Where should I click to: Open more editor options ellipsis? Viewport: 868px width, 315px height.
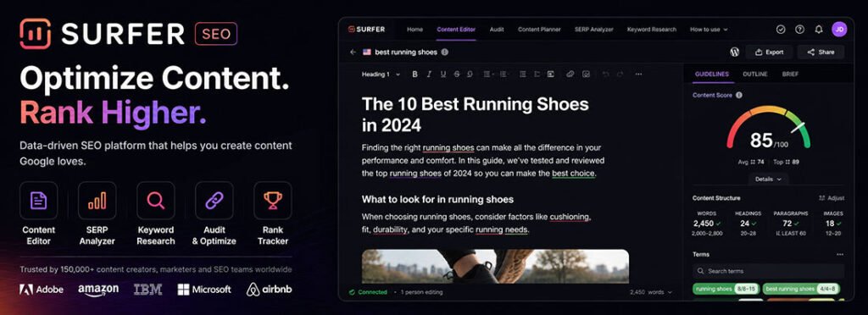[x=638, y=74]
